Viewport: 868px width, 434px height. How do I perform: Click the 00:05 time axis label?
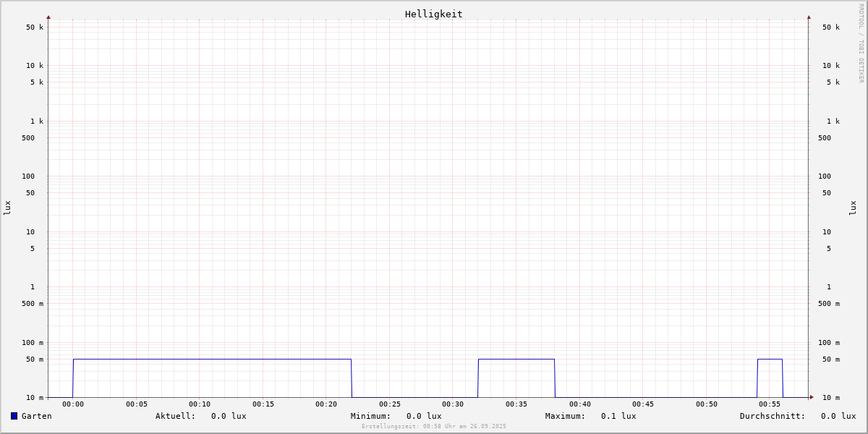pos(137,404)
